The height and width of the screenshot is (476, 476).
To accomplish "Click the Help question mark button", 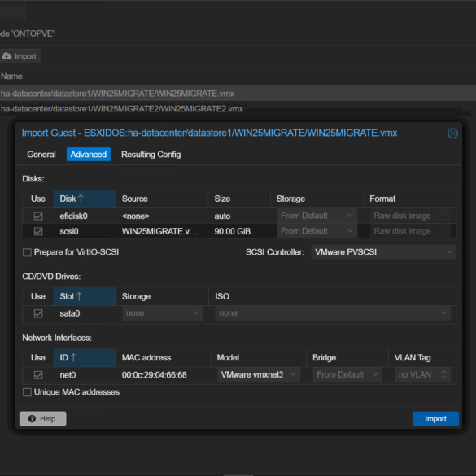I will pyautogui.click(x=43, y=418).
